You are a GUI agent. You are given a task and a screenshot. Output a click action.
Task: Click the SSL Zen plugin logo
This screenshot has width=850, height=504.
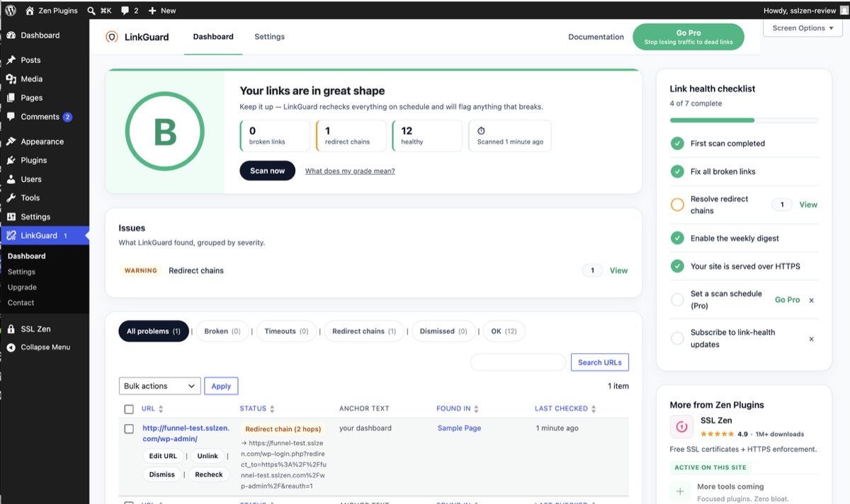[x=681, y=427]
